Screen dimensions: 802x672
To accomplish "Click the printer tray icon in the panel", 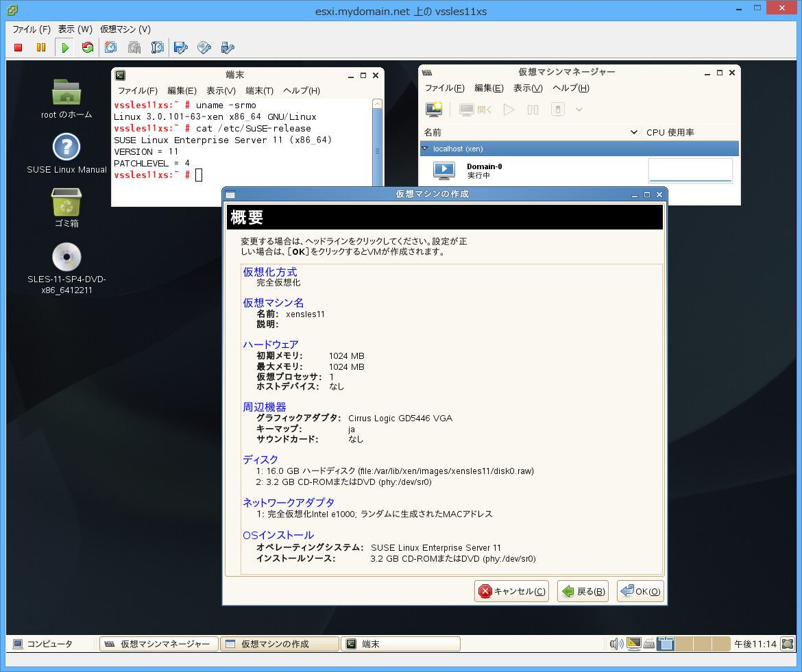I will coord(649,644).
